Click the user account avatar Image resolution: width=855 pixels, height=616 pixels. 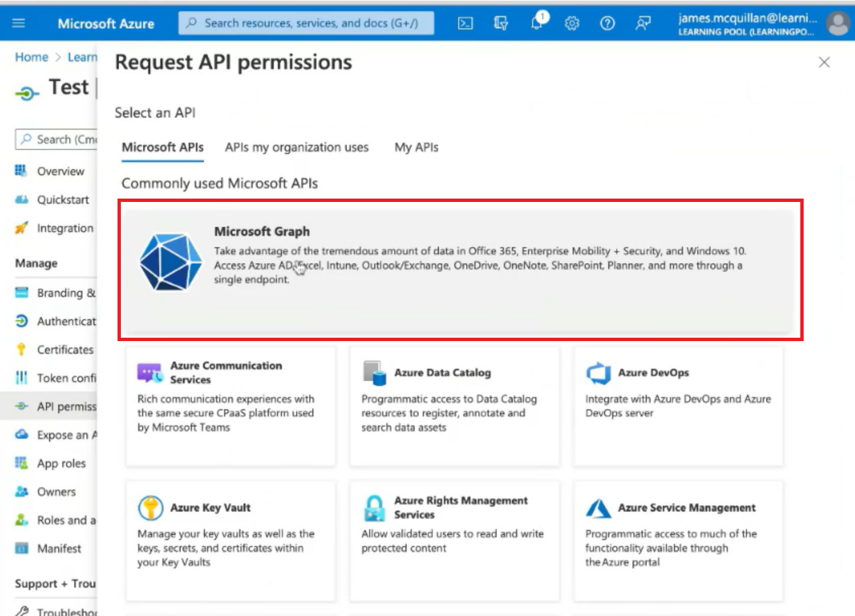(837, 24)
